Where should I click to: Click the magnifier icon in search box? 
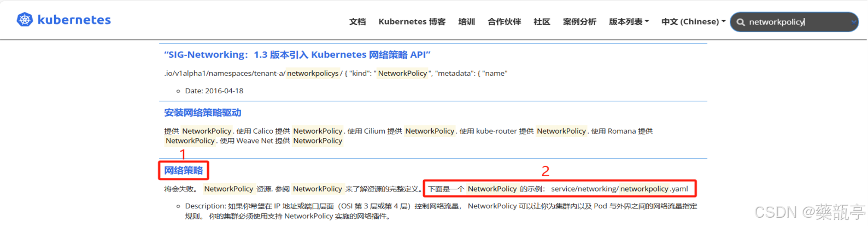point(741,22)
